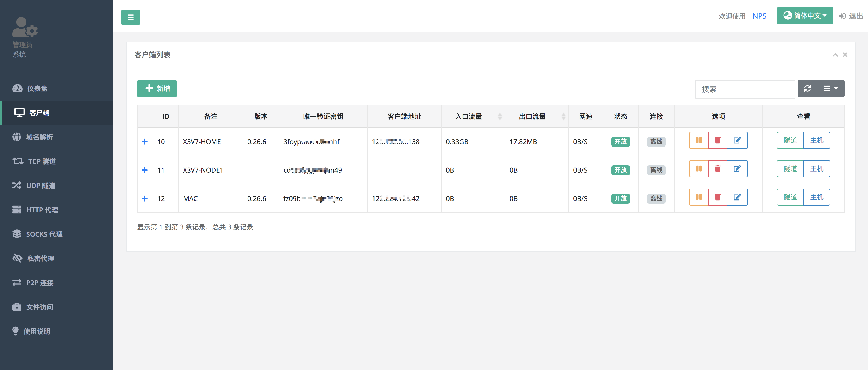Sort table by 入口流量 column
This screenshot has height=370, width=868.
500,116
